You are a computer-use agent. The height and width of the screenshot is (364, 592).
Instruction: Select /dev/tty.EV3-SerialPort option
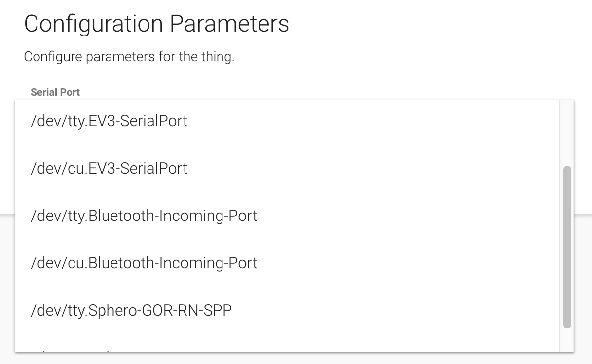pyautogui.click(x=109, y=121)
